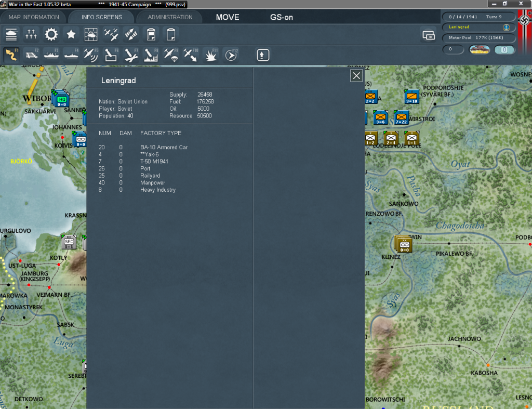This screenshot has height=409, width=532.
Task: Switch to the INFO SCREENS tab
Action: 101,17
